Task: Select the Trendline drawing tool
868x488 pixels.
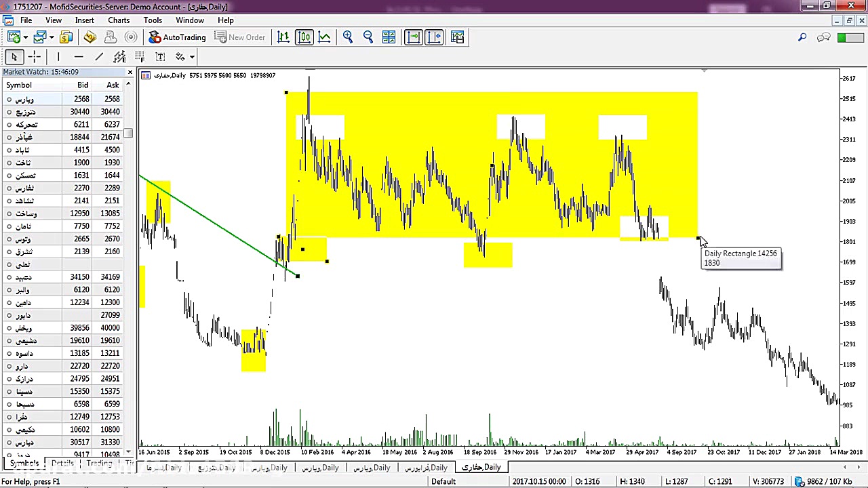Action: pos(99,57)
